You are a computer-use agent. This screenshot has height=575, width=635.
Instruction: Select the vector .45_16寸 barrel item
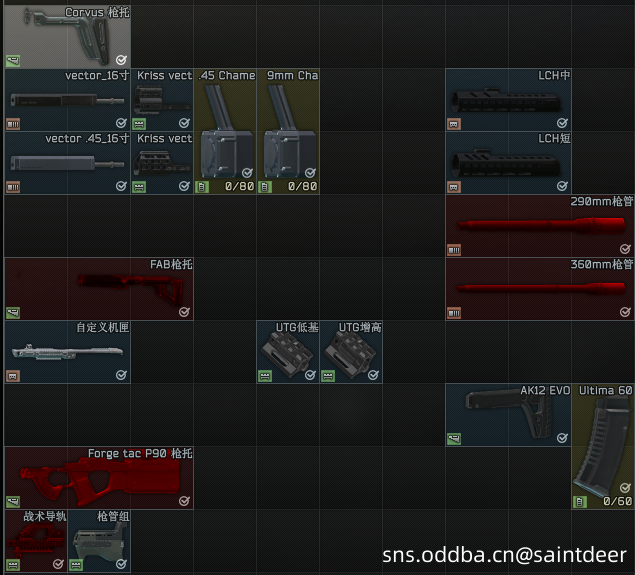68,163
